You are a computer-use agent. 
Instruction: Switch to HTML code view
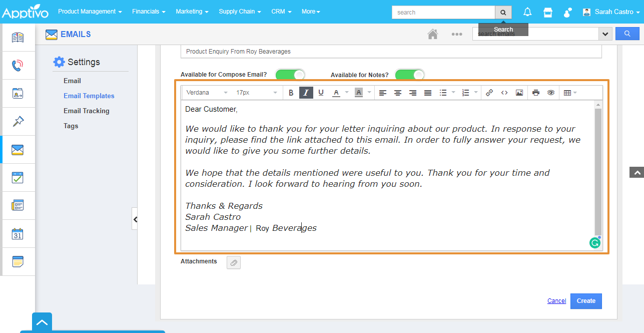[504, 93]
